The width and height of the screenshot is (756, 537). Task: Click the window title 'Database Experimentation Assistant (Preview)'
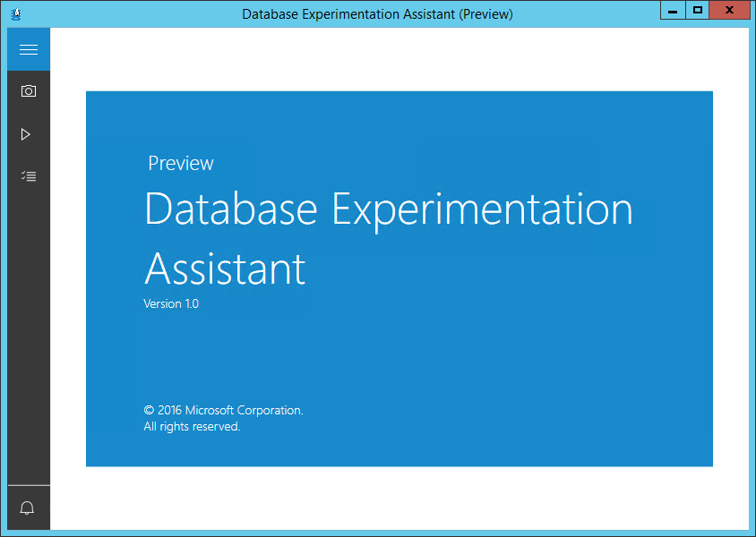pyautogui.click(x=377, y=14)
